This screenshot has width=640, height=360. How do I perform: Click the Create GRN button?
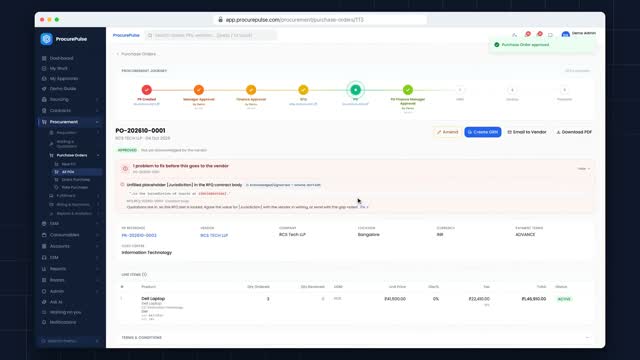point(483,132)
